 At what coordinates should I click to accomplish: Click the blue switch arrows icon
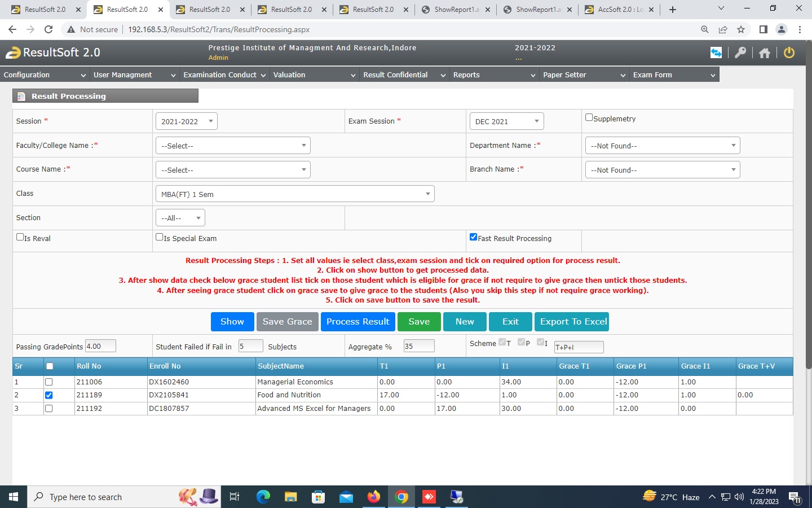(716, 52)
